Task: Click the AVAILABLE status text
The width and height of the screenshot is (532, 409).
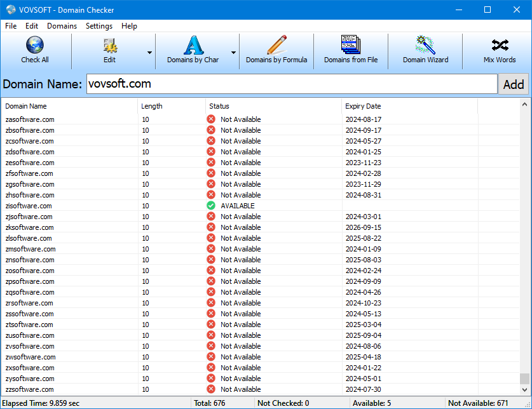Action: [x=238, y=206]
